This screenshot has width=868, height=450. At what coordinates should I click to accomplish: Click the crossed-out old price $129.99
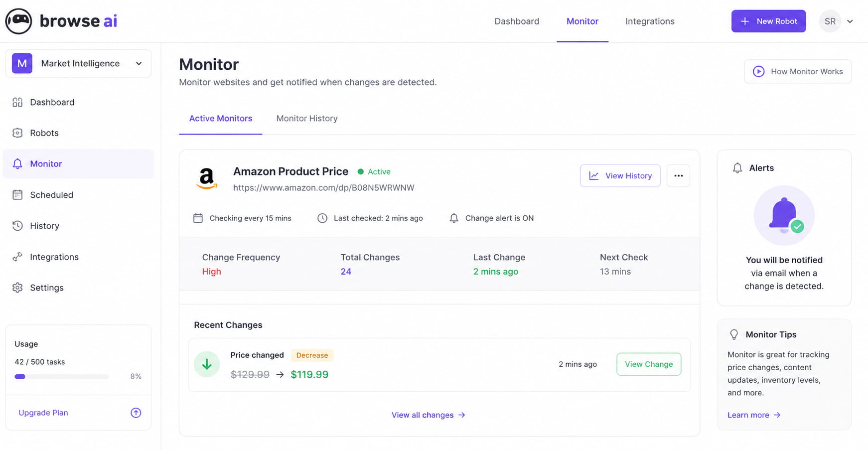click(250, 375)
